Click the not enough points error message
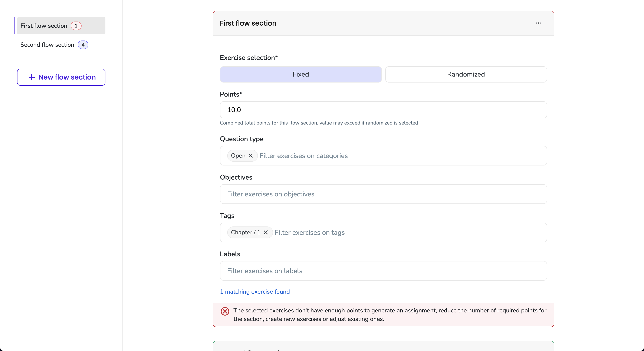Viewport: 644px width, 351px height. click(x=390, y=315)
